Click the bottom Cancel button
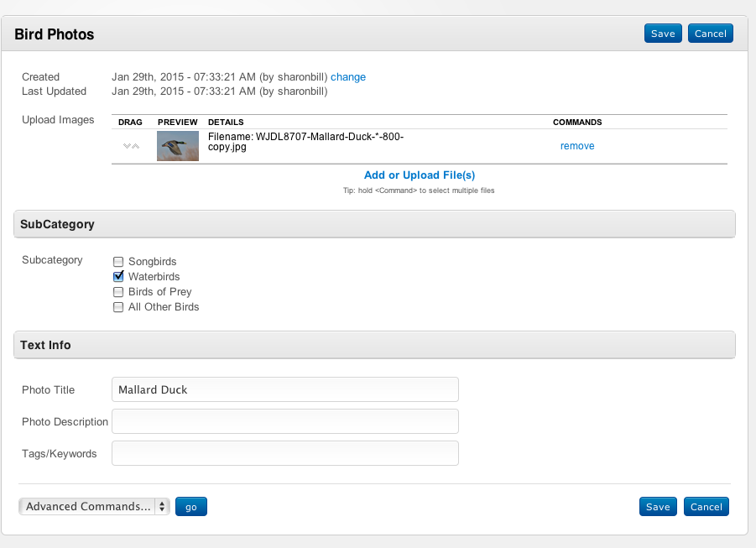The height and width of the screenshot is (548, 756). [706, 507]
